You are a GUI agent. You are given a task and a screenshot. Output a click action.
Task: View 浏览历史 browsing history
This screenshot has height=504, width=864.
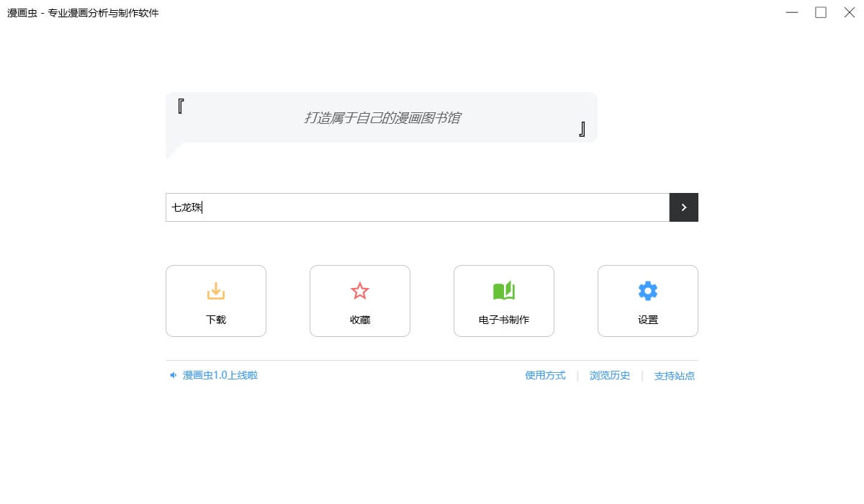[x=610, y=375]
